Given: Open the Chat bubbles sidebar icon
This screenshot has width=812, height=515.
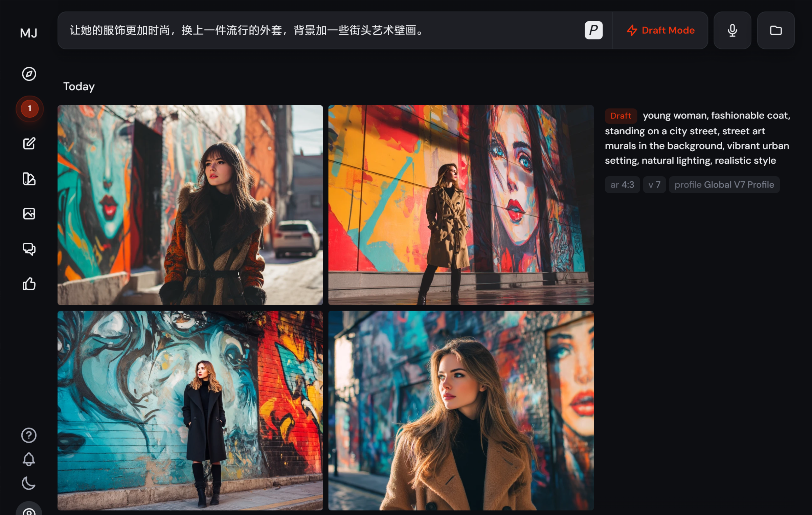Looking at the screenshot, I should tap(29, 249).
